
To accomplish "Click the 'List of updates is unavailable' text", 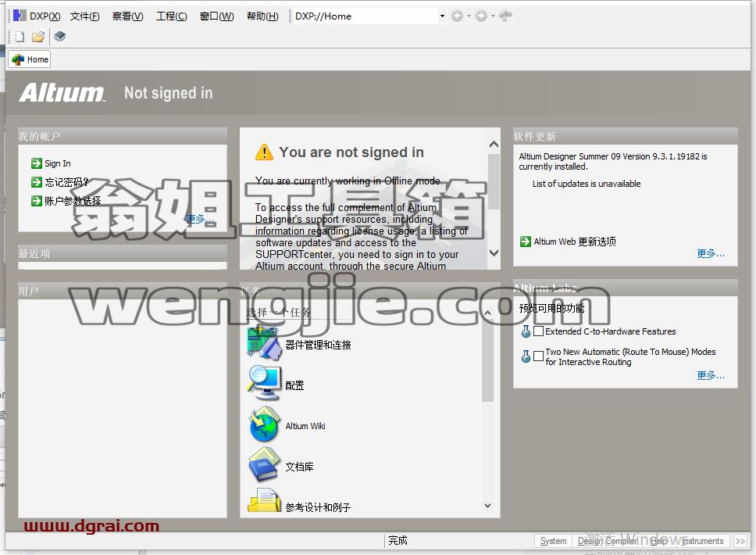I will [587, 184].
